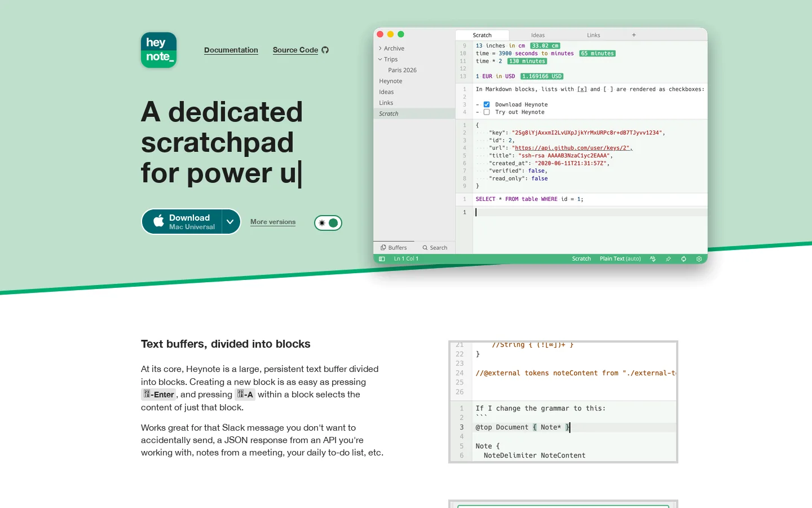Click the Search button in the sidebar footer
The image size is (812, 508).
pyautogui.click(x=435, y=248)
